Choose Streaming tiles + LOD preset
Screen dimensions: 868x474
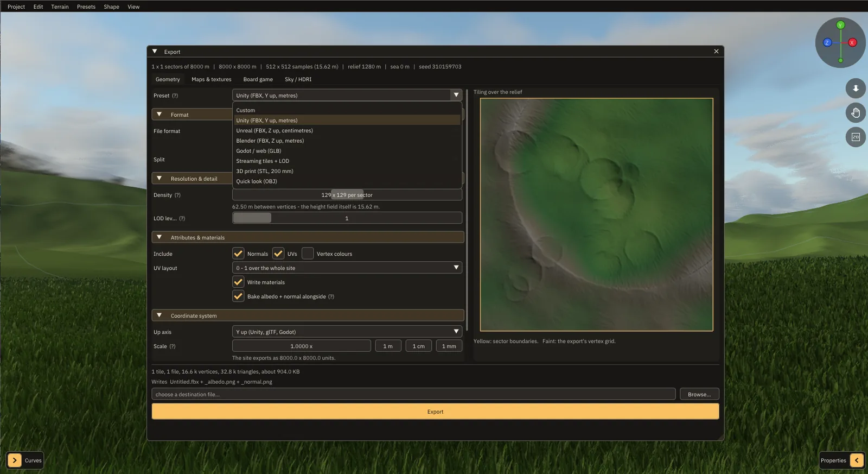tap(347, 161)
